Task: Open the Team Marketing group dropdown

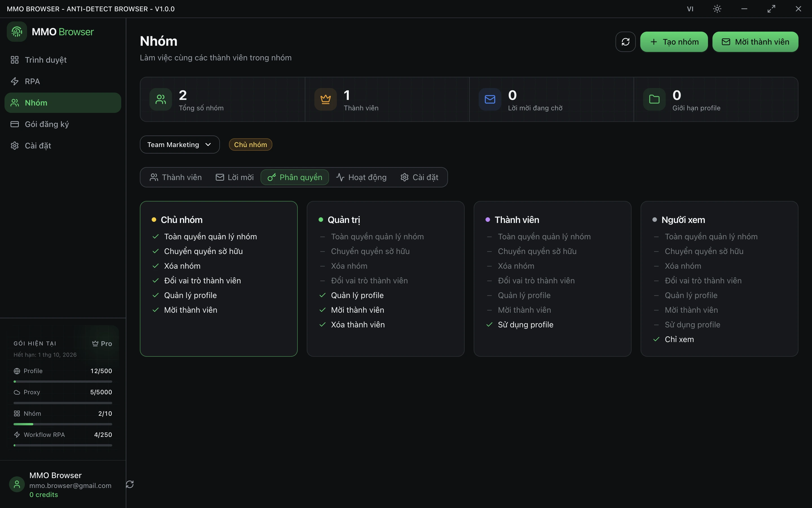Action: pyautogui.click(x=180, y=144)
